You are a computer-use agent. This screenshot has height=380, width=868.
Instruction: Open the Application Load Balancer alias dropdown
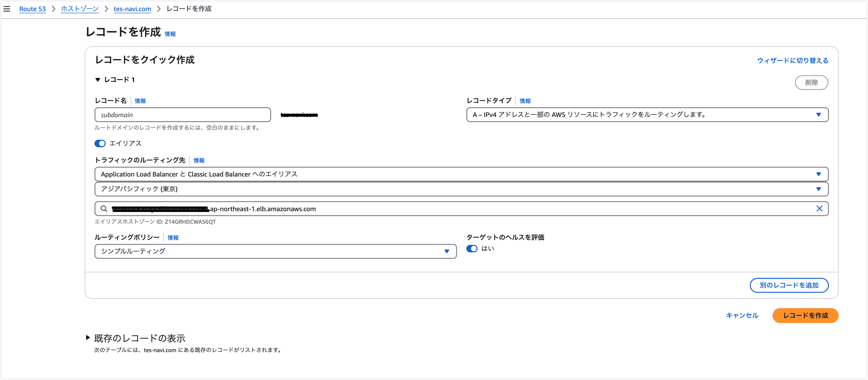[461, 174]
